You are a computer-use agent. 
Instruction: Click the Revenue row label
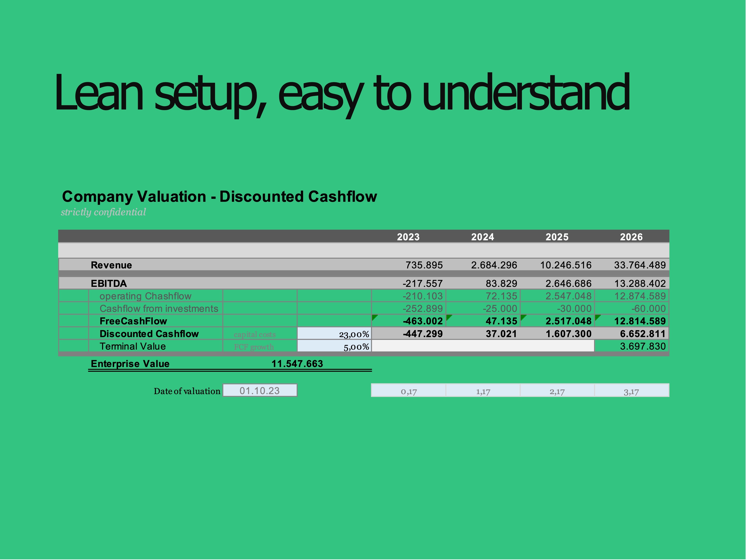click(x=111, y=265)
